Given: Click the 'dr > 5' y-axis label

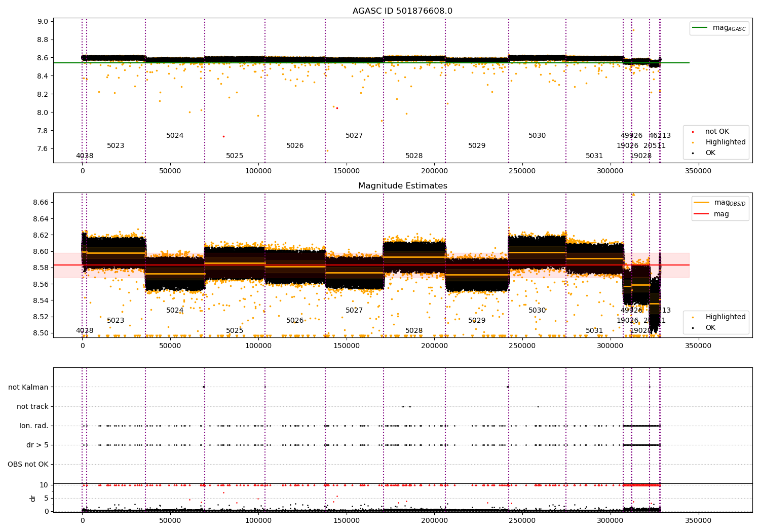Looking at the screenshot, I should tap(37, 445).
